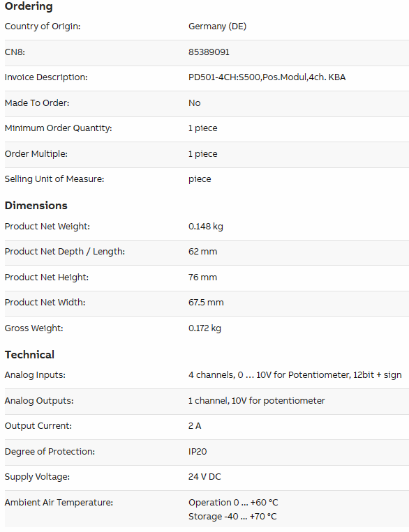The image size is (409, 532).
Task: Click the Technical section heading
Action: coord(29,355)
